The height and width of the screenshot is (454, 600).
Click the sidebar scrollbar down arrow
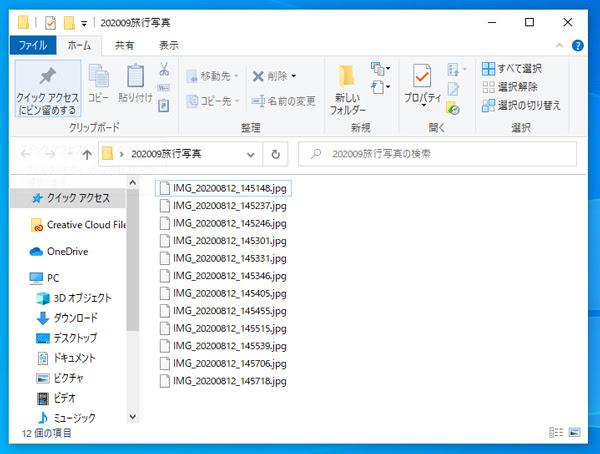133,416
